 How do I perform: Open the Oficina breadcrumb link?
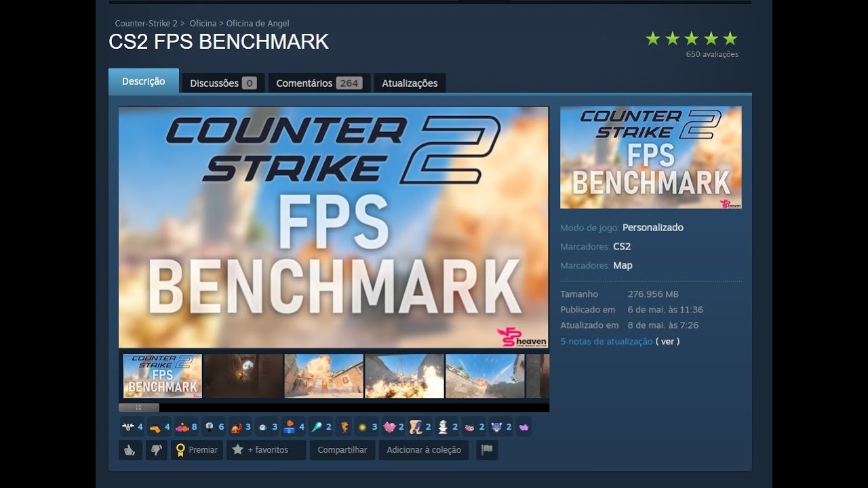tap(203, 24)
